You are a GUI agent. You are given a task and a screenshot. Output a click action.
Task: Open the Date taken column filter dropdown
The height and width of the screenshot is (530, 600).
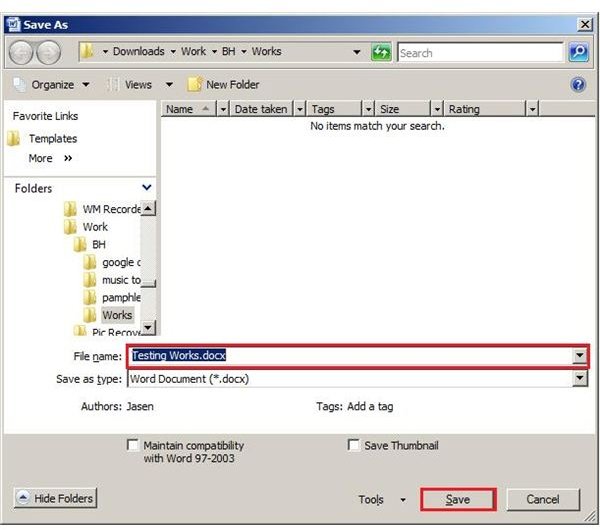coord(300,109)
